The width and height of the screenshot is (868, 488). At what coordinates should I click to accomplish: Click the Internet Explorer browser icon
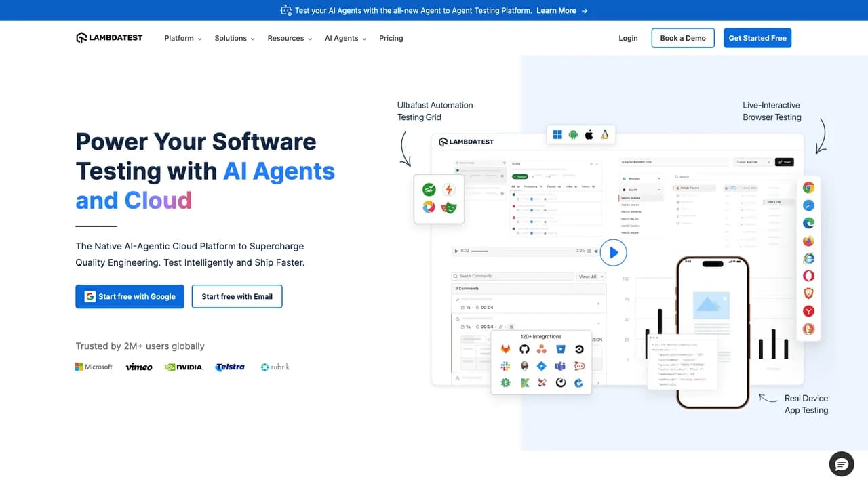coord(808,258)
